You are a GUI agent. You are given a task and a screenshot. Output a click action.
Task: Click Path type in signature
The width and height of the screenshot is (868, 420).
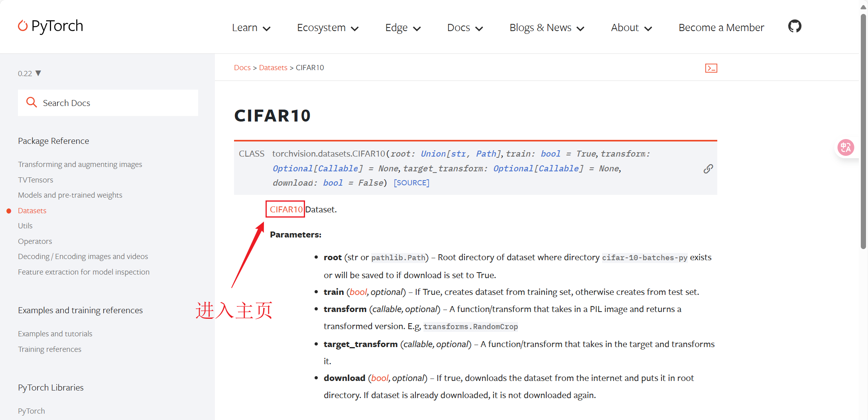486,154
